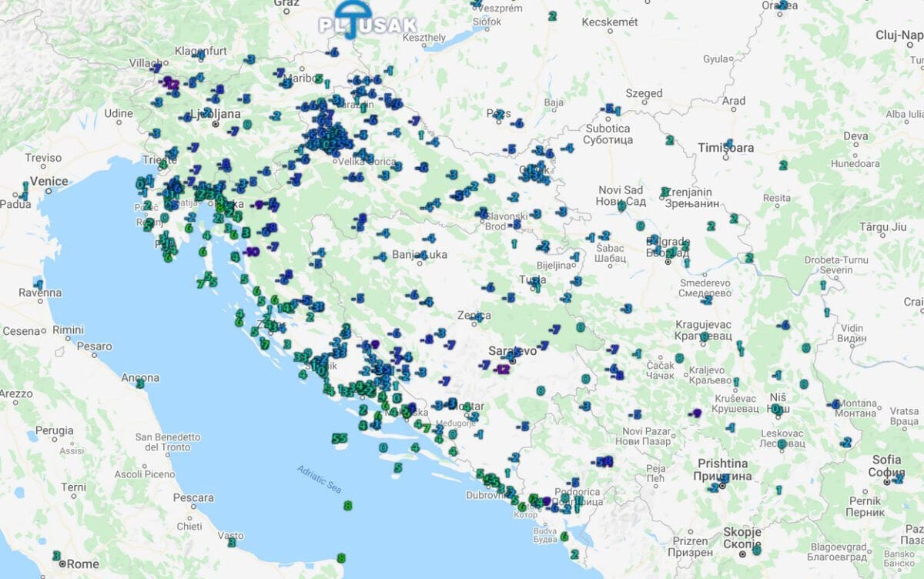Image resolution: width=924 pixels, height=579 pixels.
Task: Click the Pescara city label
Action: pyautogui.click(x=193, y=498)
